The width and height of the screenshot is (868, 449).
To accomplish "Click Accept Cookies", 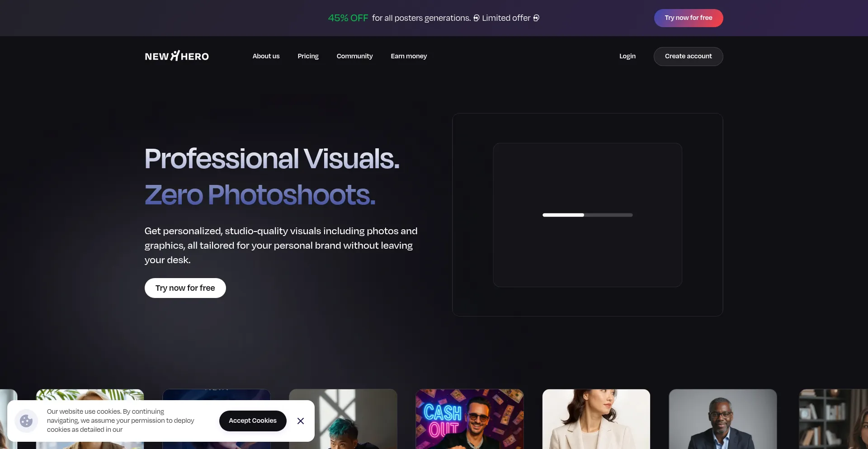I will (252, 421).
